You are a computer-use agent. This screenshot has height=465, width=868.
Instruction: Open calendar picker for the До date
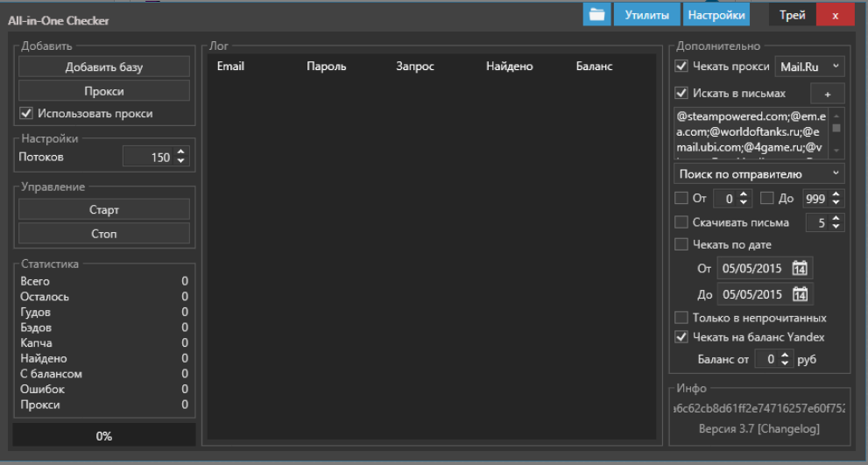click(x=800, y=294)
